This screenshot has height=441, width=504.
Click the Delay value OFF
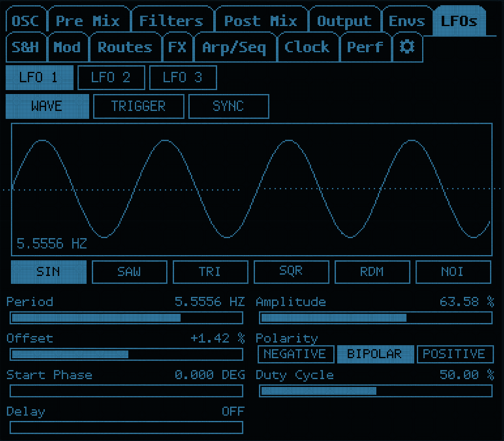pos(233,411)
